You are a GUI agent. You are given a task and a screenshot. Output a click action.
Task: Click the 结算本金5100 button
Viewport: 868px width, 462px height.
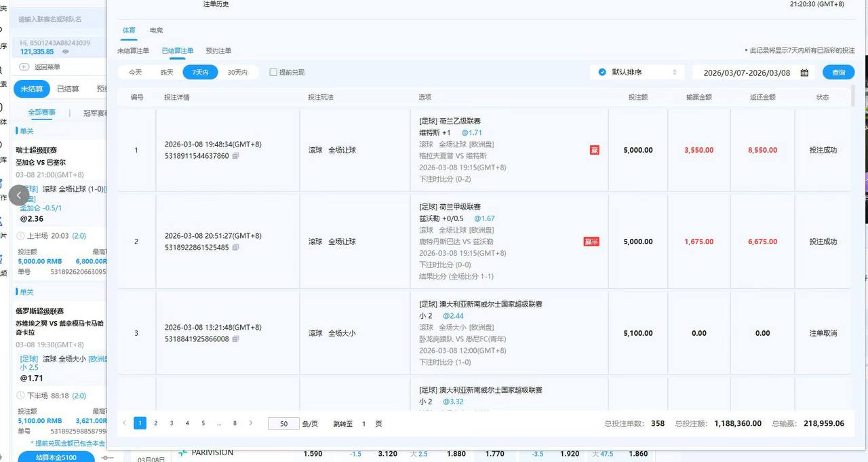56,457
